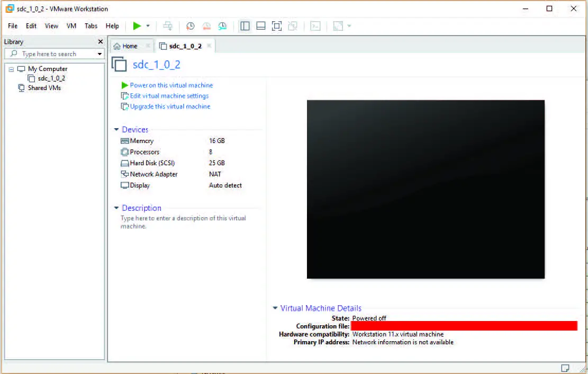Close the Library panel
Screen dimensions: 588x374
[x=101, y=42]
